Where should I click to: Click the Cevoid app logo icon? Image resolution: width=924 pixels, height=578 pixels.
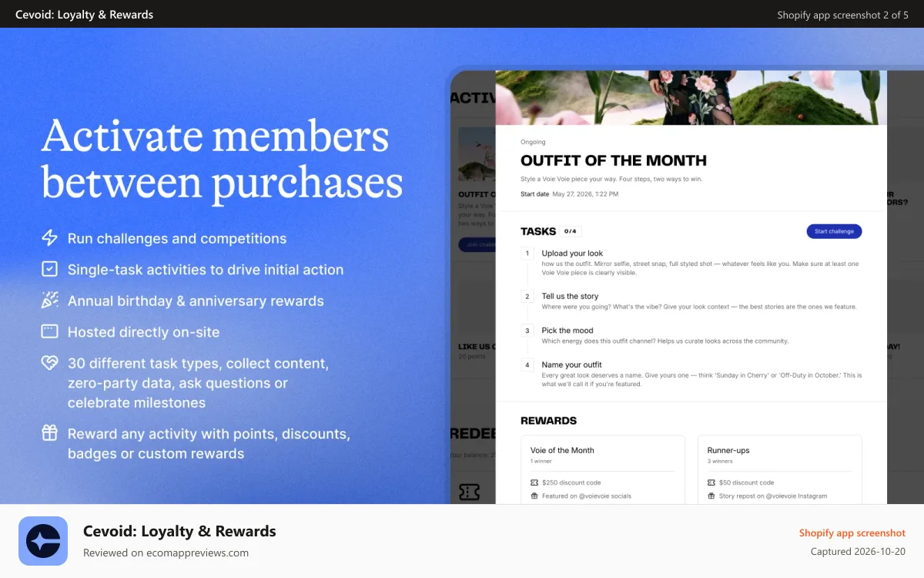tap(43, 541)
